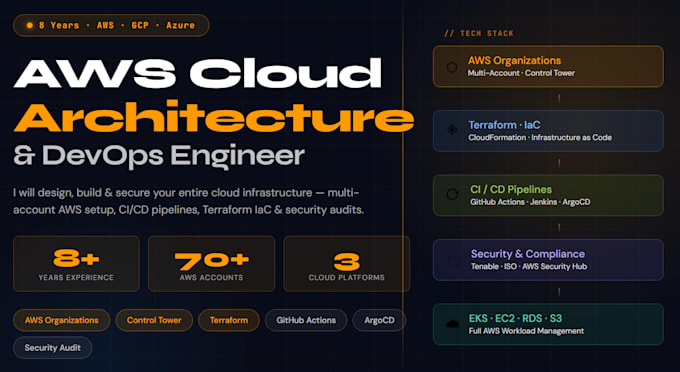Click the 8 Years AWS GCP Azure badge
Viewport: 680px width, 372px height.
click(111, 25)
